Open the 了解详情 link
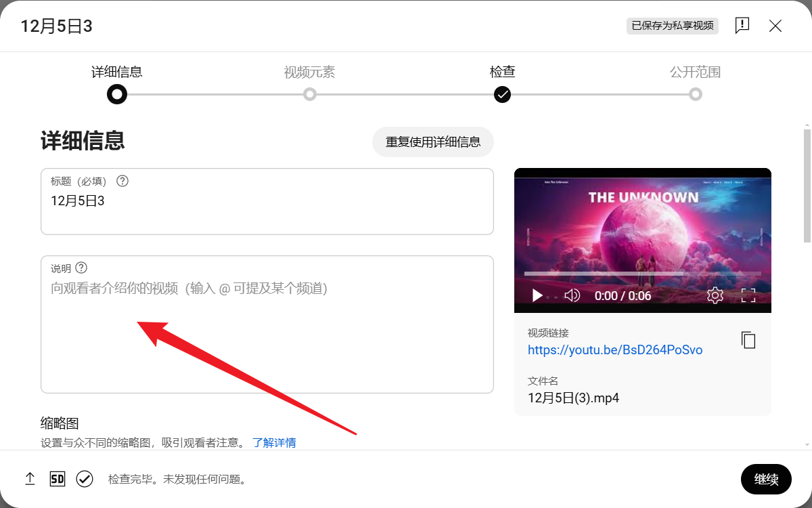Screen dimensions: 812x508 pyautogui.click(x=275, y=442)
